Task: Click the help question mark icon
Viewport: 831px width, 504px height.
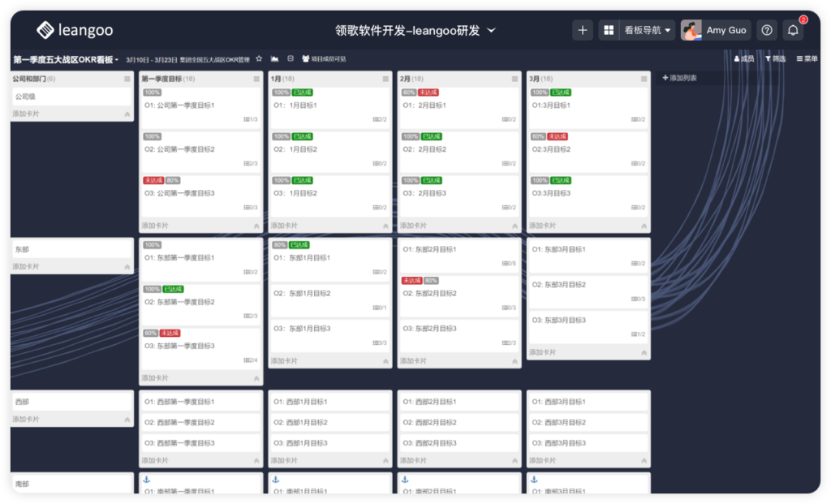Action: pos(766,30)
